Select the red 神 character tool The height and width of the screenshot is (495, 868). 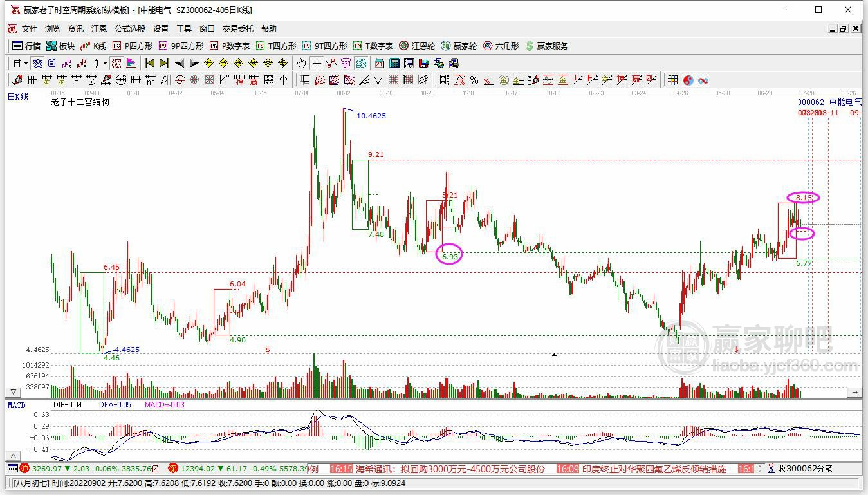pos(239,80)
